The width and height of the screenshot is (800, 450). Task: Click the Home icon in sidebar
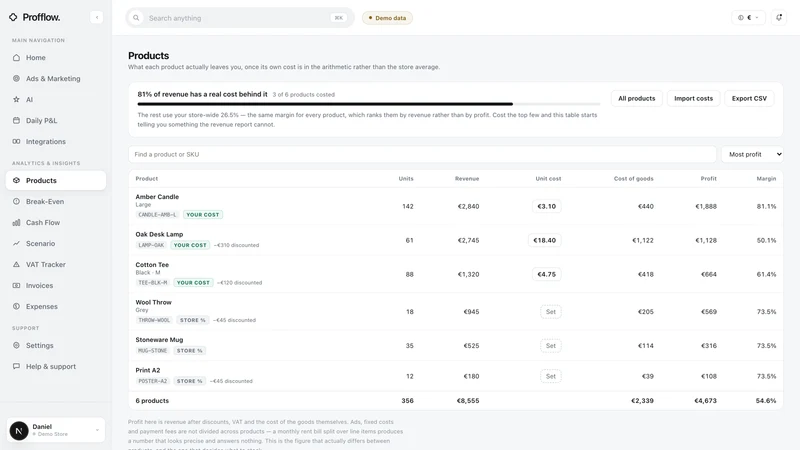coord(16,58)
